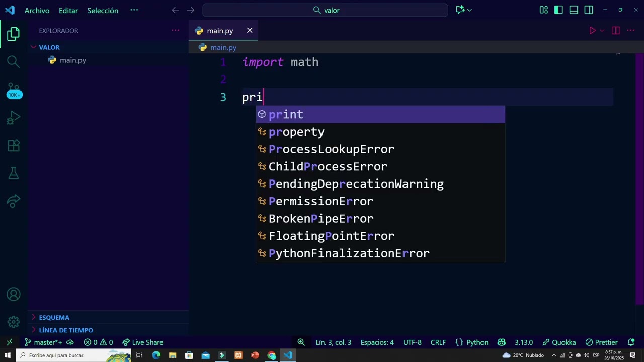Open the Editar menu
This screenshot has width=644, height=362.
click(68, 11)
